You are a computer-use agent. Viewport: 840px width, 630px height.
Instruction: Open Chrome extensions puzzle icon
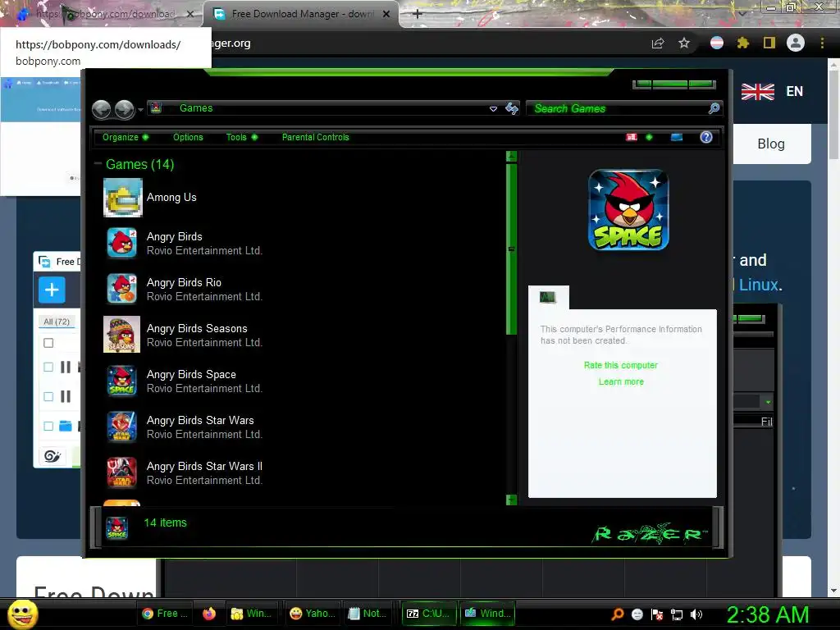pyautogui.click(x=743, y=43)
